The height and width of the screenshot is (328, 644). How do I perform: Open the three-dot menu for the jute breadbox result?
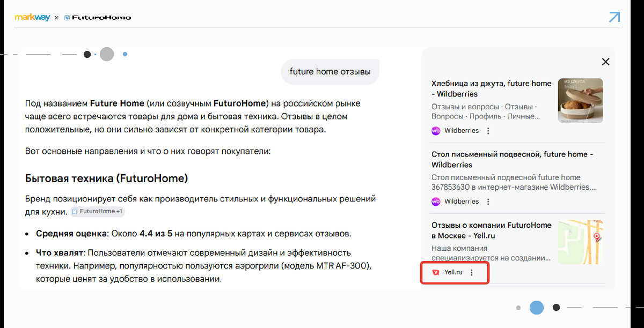pyautogui.click(x=488, y=131)
